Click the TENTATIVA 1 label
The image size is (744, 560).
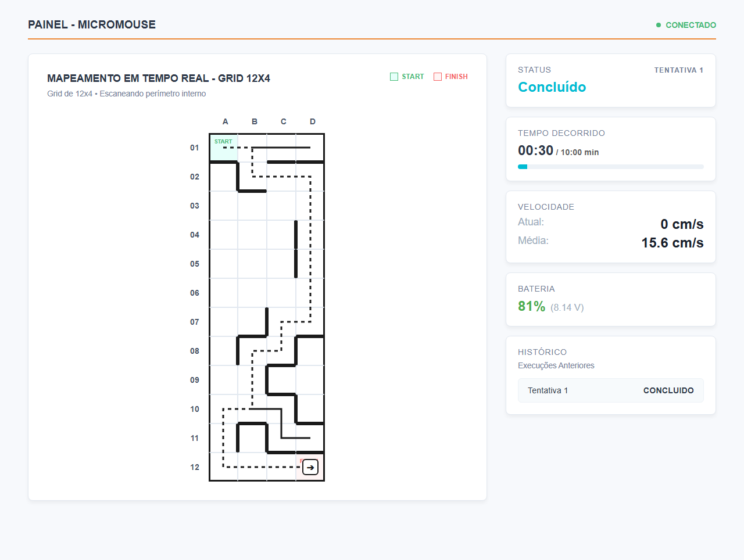point(679,70)
